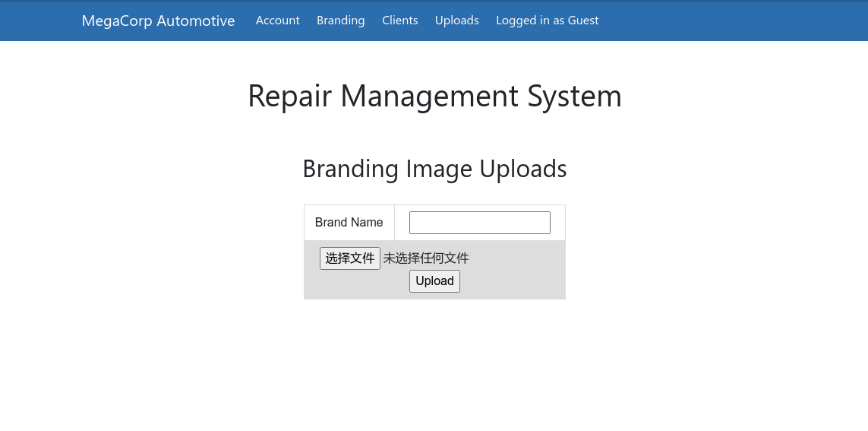The width and height of the screenshot is (868, 431).
Task: Focus the Brand Name text field
Action: [x=479, y=223]
